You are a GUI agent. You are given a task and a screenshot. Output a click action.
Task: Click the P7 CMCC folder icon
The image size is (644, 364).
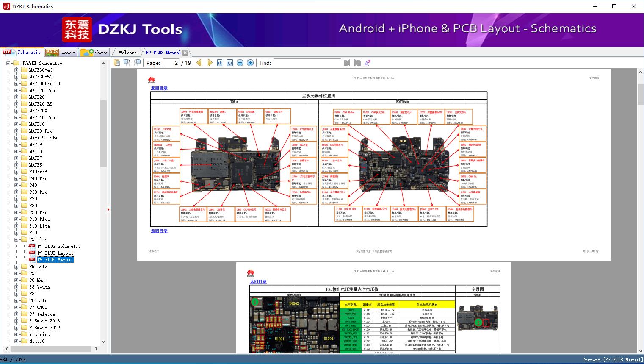pos(24,307)
